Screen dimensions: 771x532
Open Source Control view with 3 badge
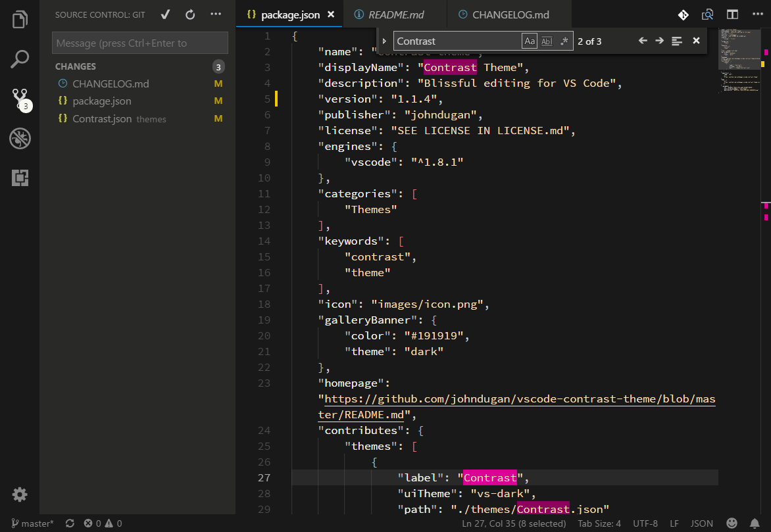click(20, 100)
